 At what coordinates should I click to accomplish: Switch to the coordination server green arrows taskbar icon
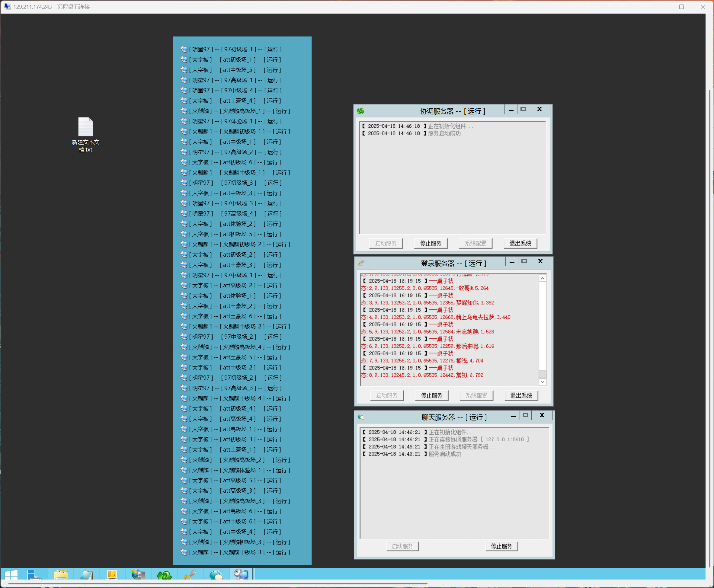(165, 574)
